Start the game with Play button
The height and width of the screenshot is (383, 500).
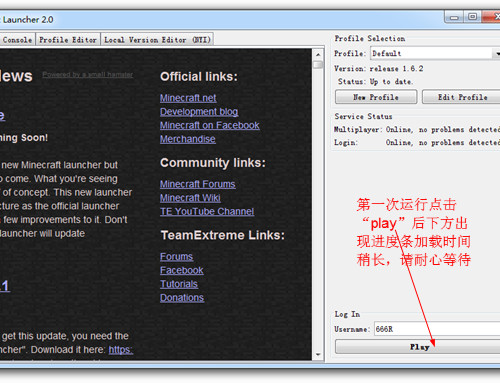[418, 347]
